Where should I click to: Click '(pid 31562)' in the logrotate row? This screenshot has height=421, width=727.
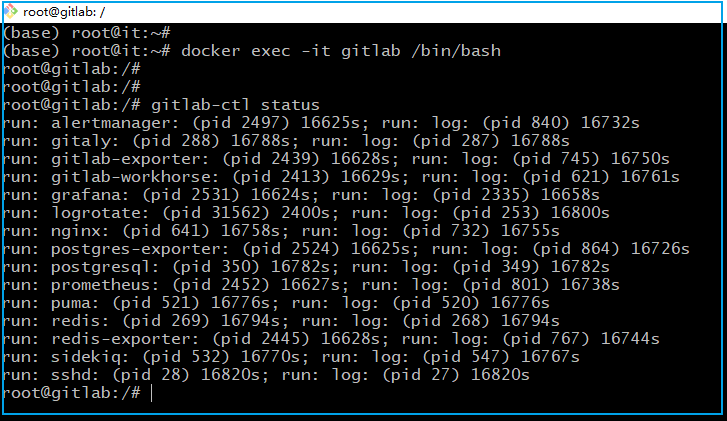point(216,213)
